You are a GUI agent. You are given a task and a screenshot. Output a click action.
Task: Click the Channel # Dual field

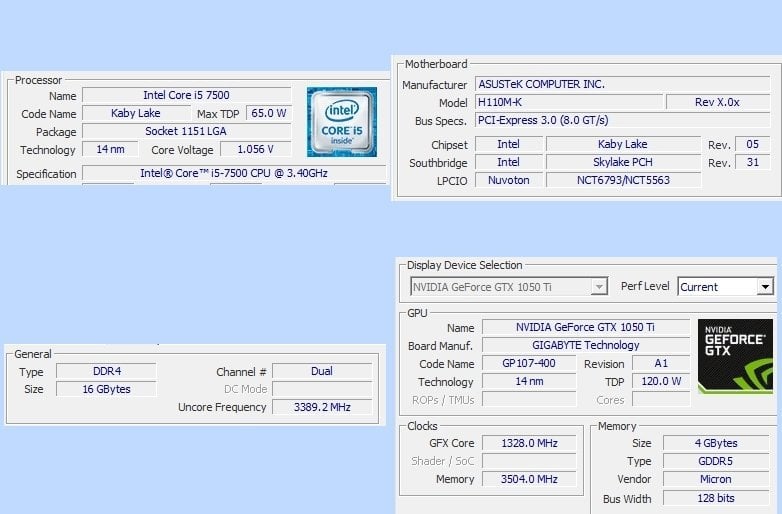(x=322, y=371)
